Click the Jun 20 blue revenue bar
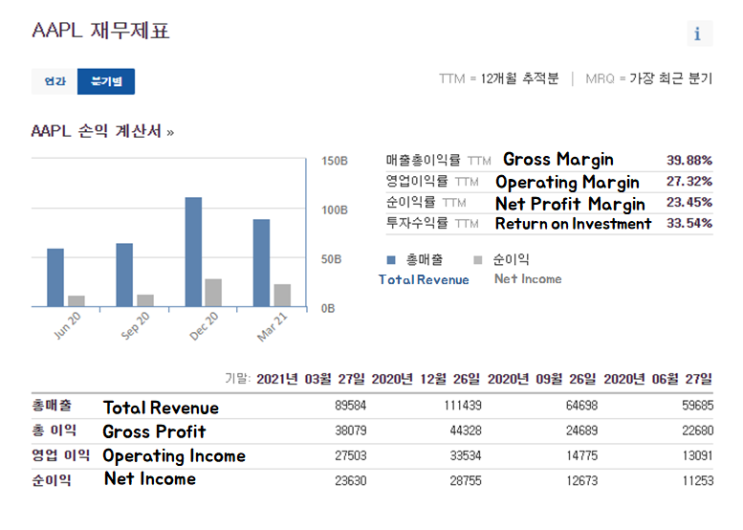This screenshot has height=530, width=743. [x=55, y=277]
